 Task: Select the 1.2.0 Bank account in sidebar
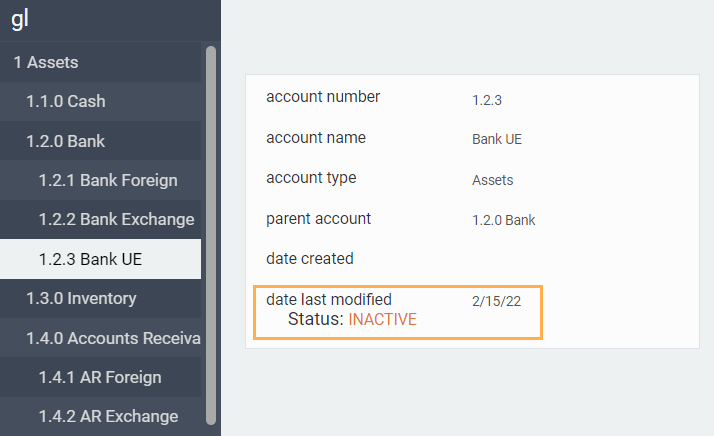point(65,141)
